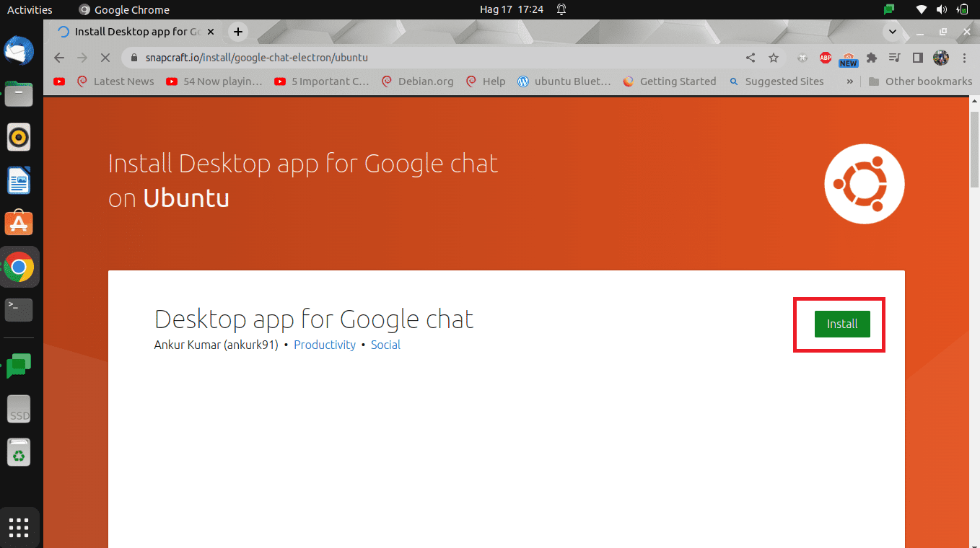Open the Productivity category link

tap(325, 345)
